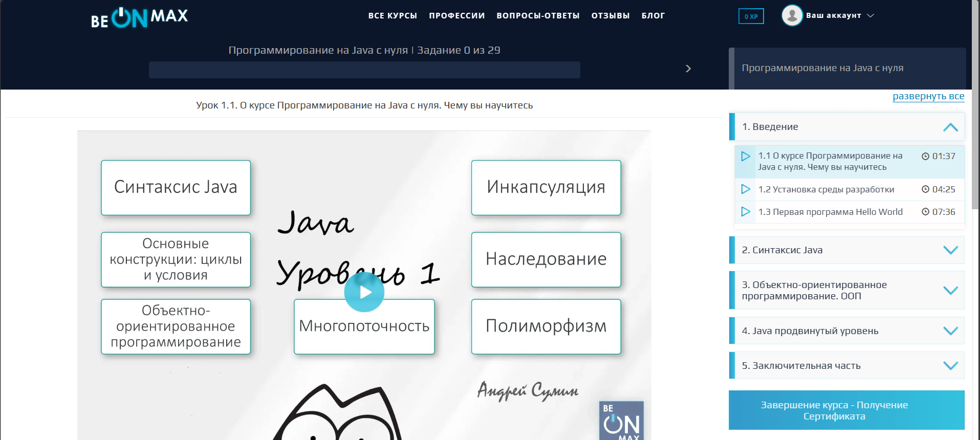
Task: Click the play icon for lesson 1.1
Action: point(746,156)
